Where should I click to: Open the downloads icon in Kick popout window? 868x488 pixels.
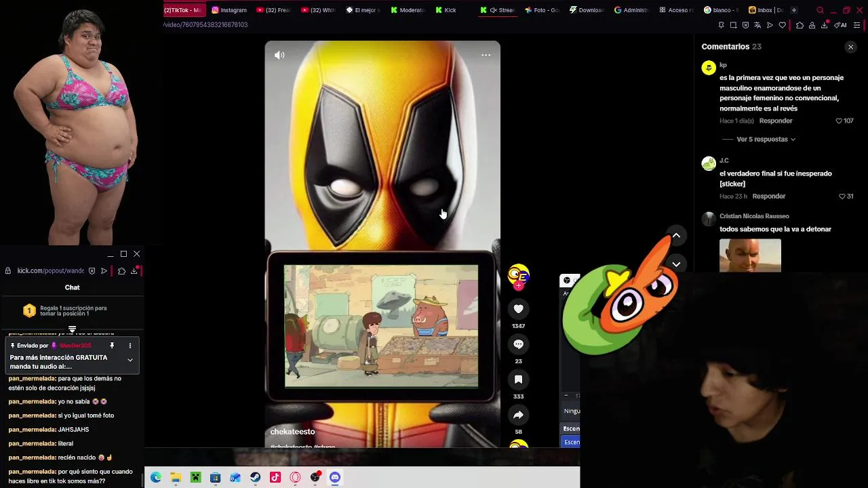[134, 270]
